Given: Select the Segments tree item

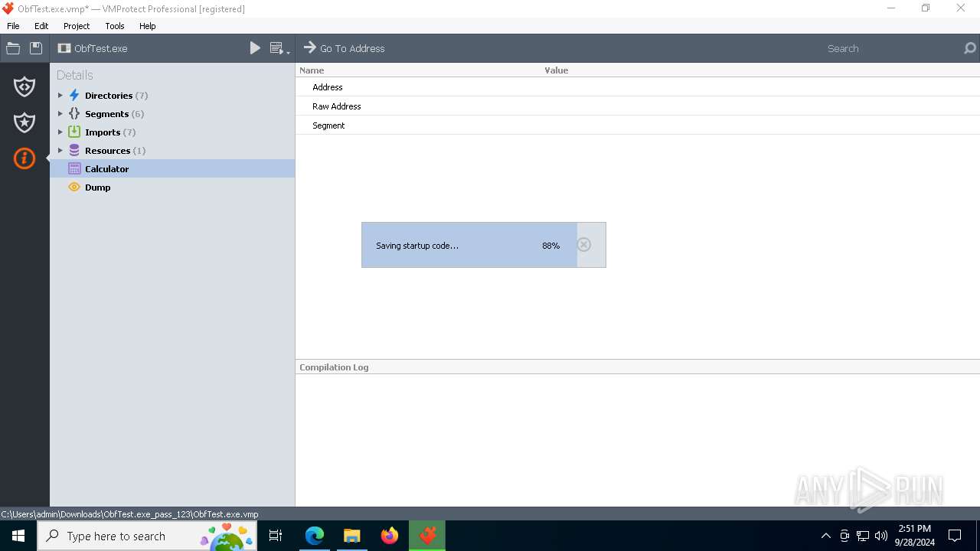Looking at the screenshot, I should pos(172,114).
